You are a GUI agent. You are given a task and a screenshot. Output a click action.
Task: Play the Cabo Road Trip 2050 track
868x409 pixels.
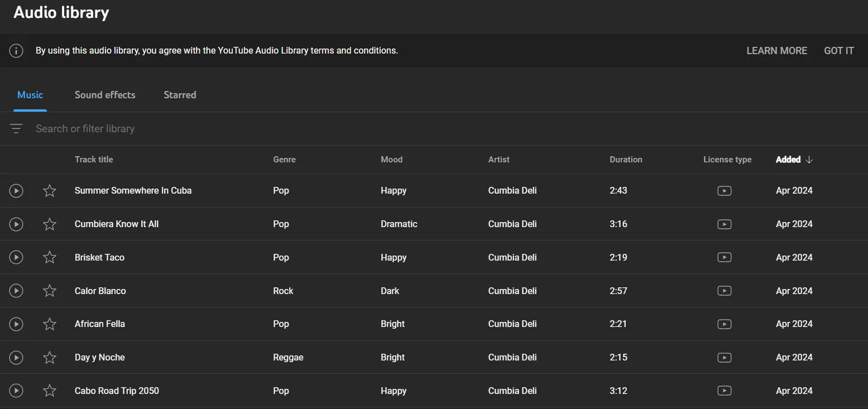pyautogui.click(x=16, y=391)
